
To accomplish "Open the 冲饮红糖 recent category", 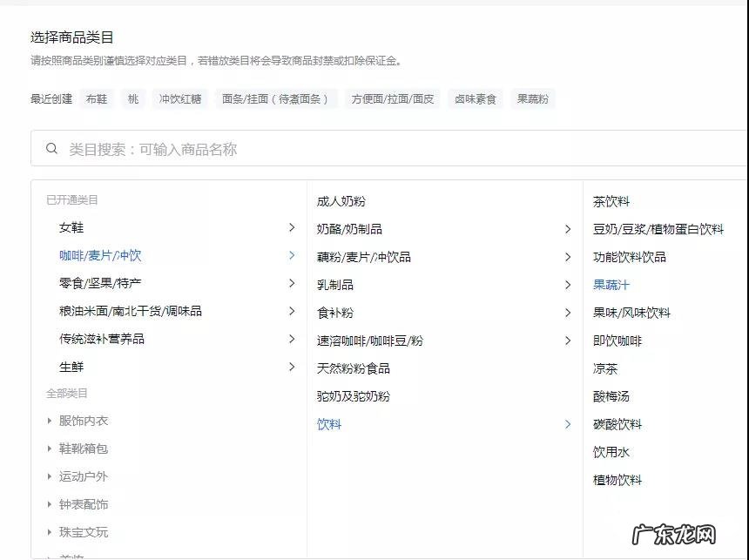I will (179, 98).
